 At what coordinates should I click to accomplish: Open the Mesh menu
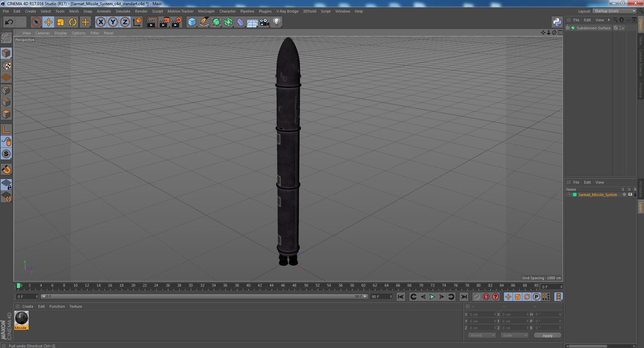point(74,11)
